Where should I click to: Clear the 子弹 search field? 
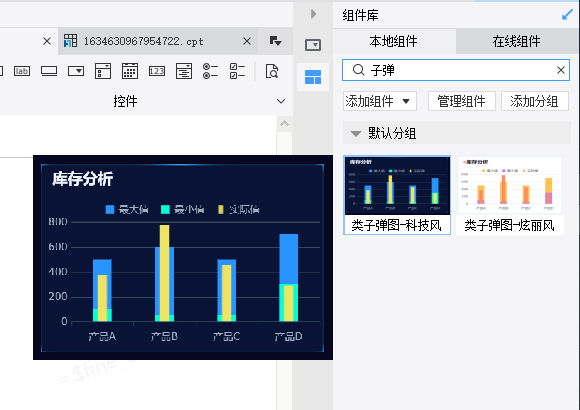click(561, 70)
